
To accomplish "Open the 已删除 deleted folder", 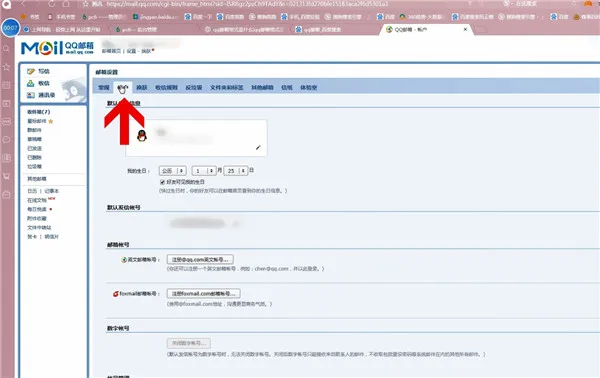I will click(x=34, y=158).
